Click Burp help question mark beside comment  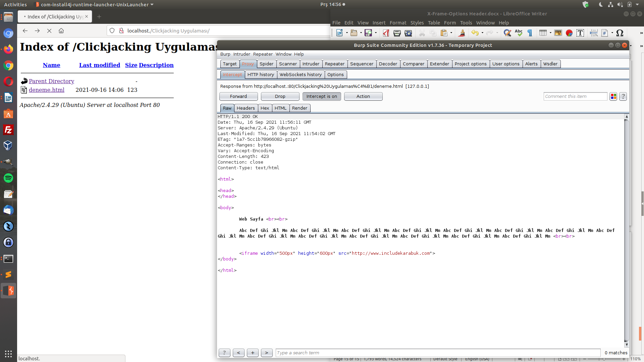(x=623, y=97)
